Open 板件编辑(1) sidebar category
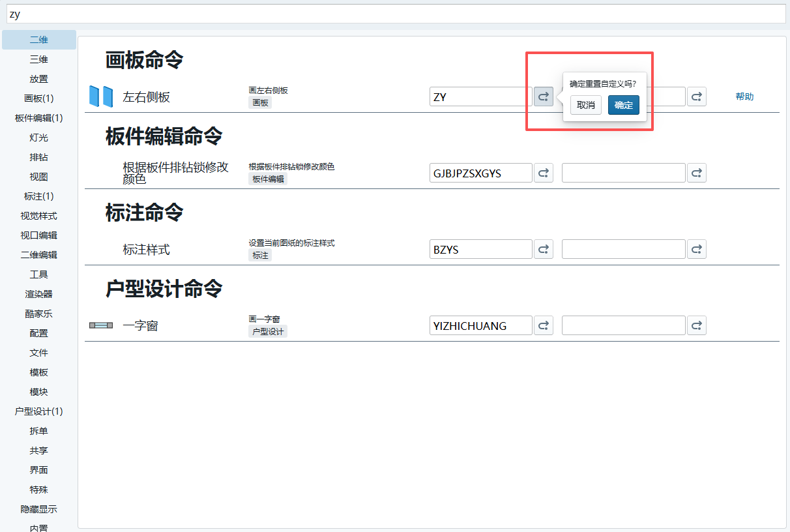The height and width of the screenshot is (532, 790). coord(38,118)
